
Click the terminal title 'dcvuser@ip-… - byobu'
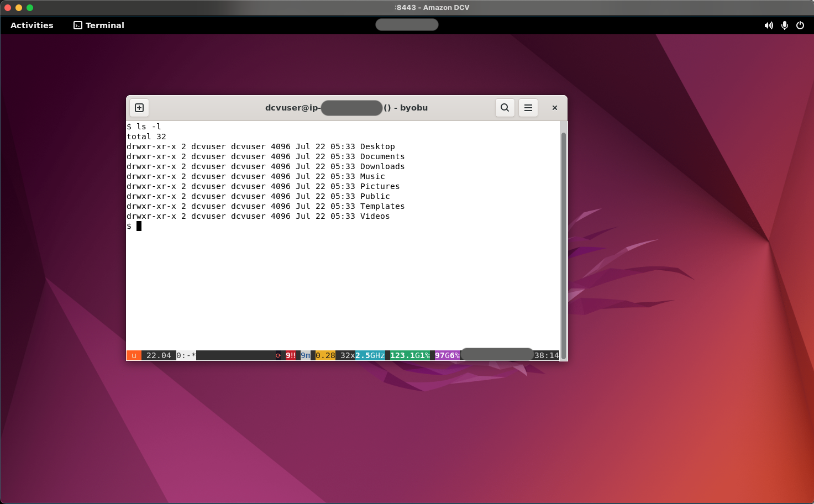tap(346, 108)
